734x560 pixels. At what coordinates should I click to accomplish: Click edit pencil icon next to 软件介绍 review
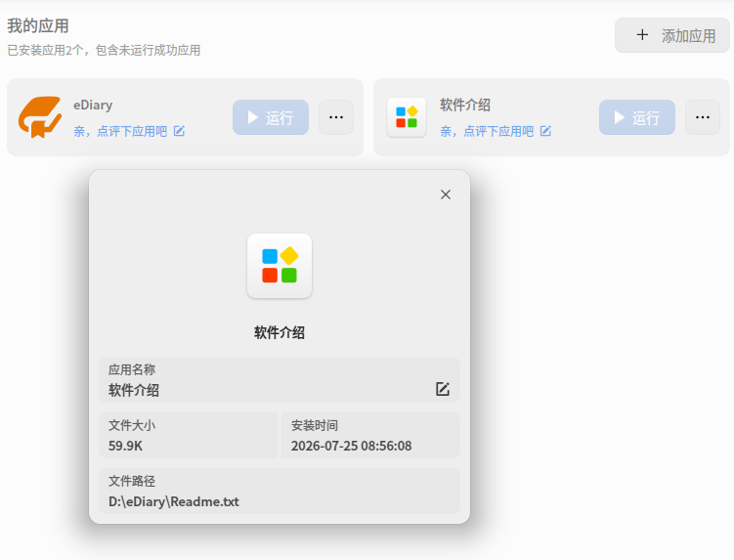pos(545,131)
